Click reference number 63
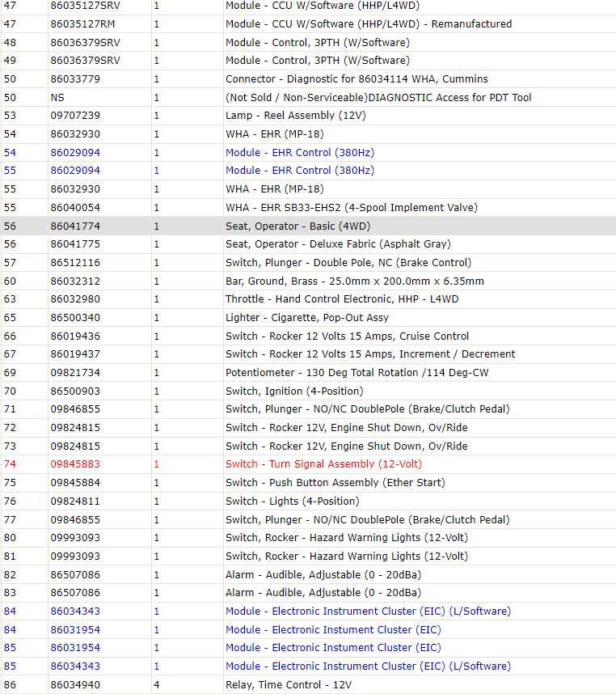This screenshot has height=694, width=616. coord(10,299)
